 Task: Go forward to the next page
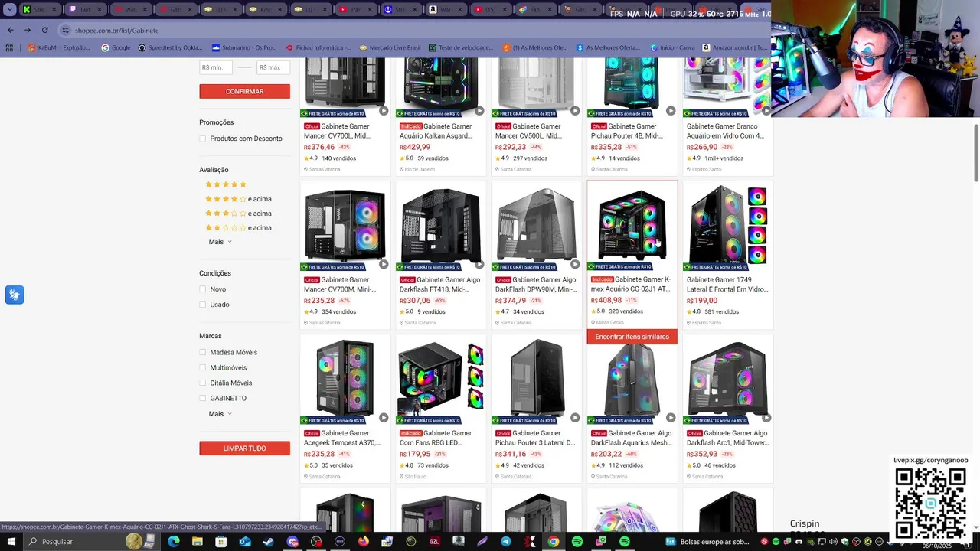coord(28,30)
